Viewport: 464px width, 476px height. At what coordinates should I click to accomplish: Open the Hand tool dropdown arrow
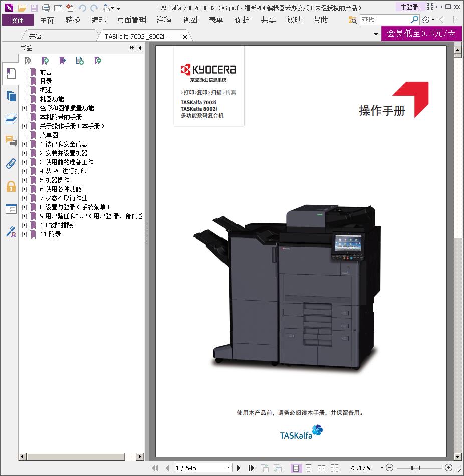(112, 8)
